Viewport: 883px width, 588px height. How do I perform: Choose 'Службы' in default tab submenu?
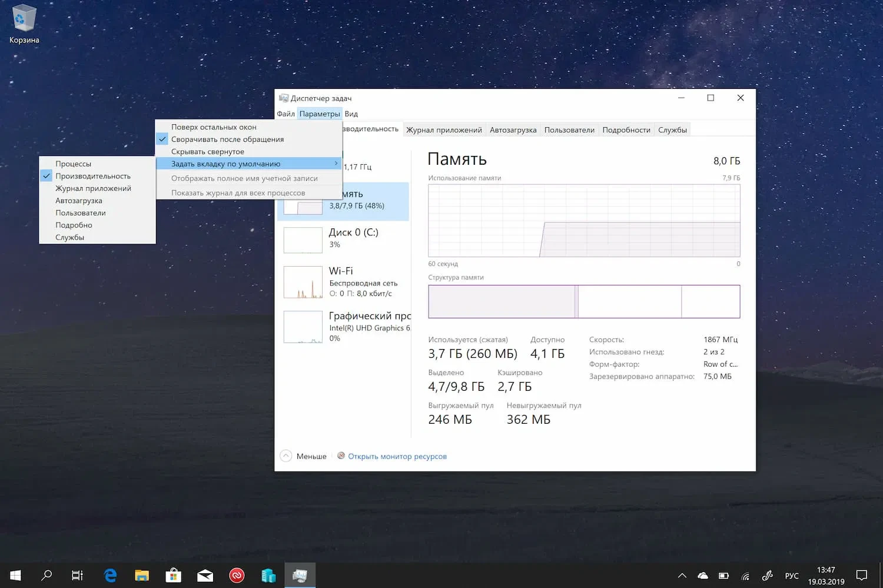click(x=69, y=237)
